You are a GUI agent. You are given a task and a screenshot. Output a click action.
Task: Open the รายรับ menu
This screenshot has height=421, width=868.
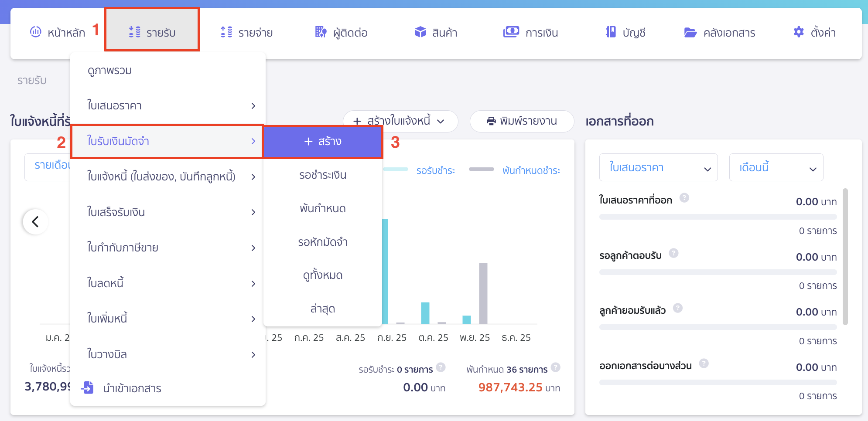click(152, 31)
